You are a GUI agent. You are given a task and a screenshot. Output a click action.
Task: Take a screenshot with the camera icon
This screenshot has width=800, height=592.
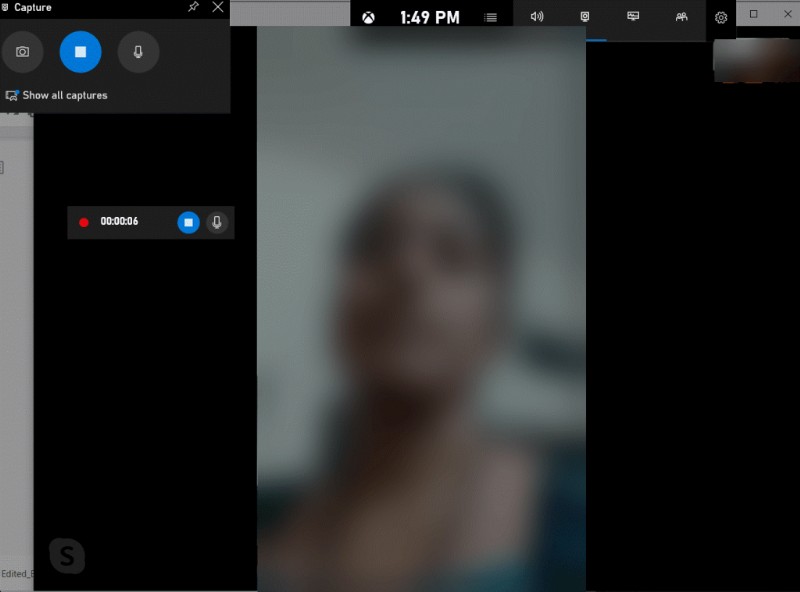point(23,52)
